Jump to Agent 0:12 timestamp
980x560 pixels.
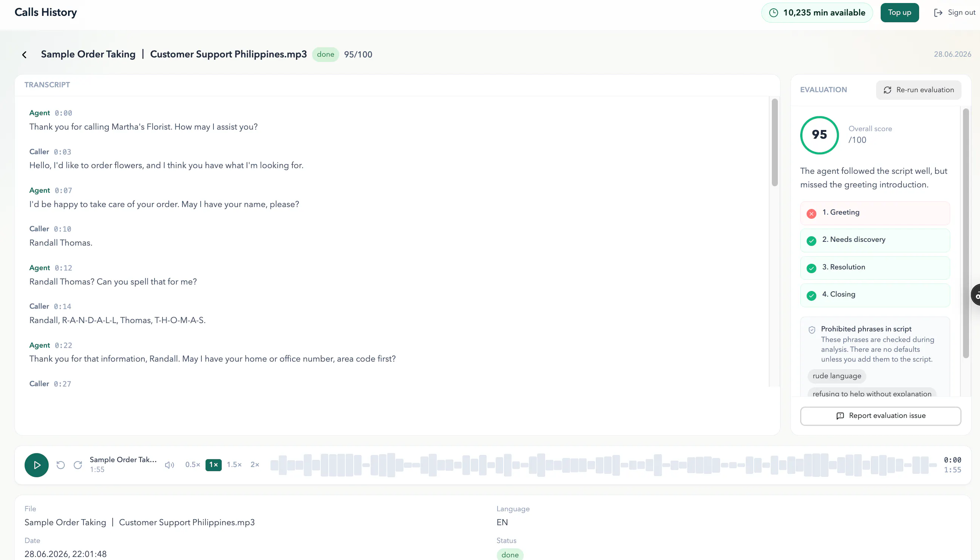click(x=63, y=268)
